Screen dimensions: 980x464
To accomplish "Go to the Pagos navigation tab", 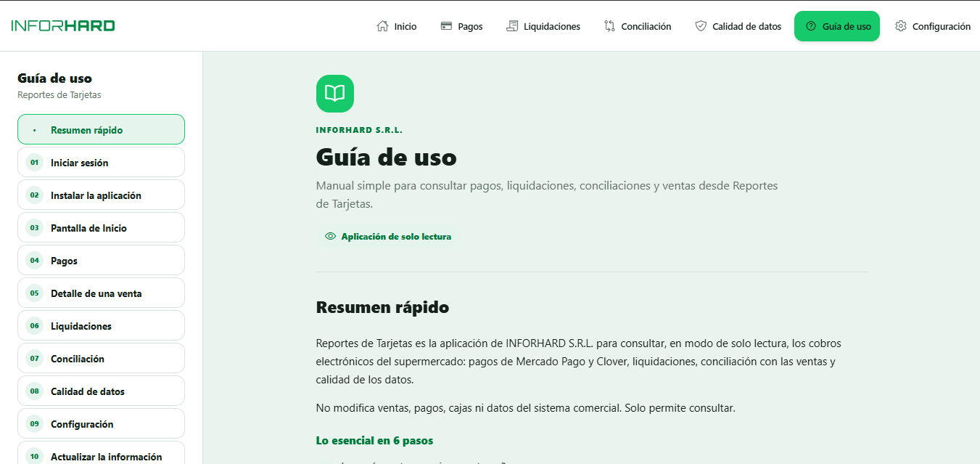I will pos(461,26).
